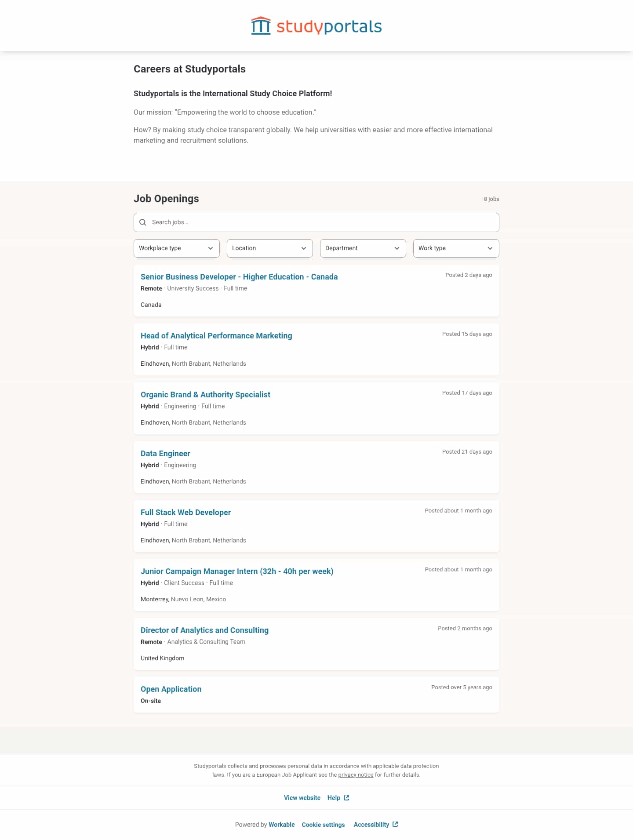Click 'Client Success' department text
Screen dimensions: 633x840
click(184, 583)
